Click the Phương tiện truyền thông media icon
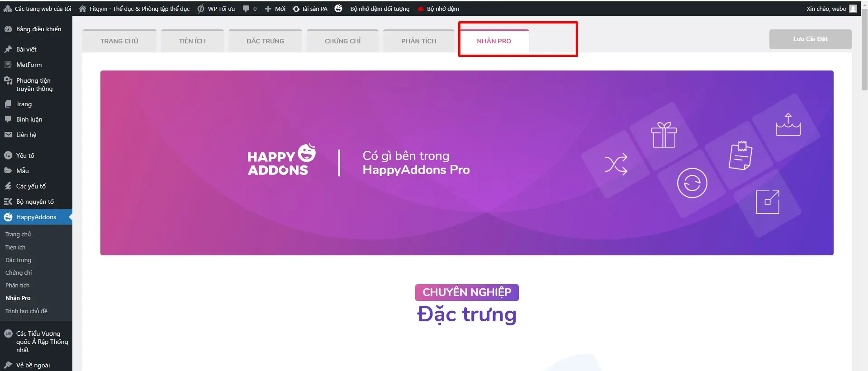868x371 pixels. pyautogui.click(x=8, y=81)
